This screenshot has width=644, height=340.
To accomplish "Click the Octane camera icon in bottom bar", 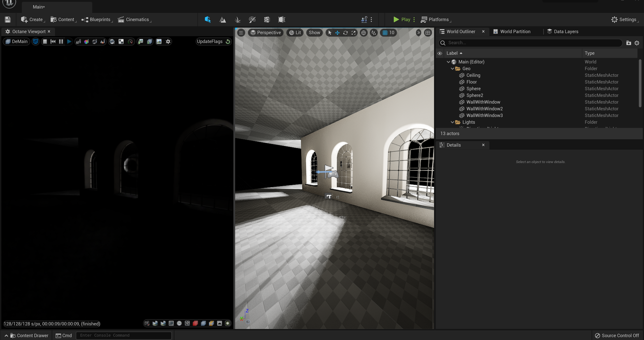I will click(147, 324).
